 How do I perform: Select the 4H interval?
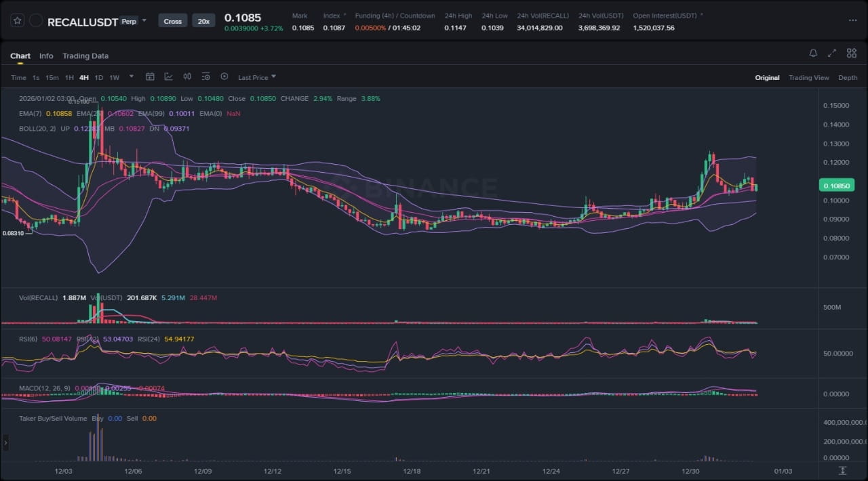[84, 77]
